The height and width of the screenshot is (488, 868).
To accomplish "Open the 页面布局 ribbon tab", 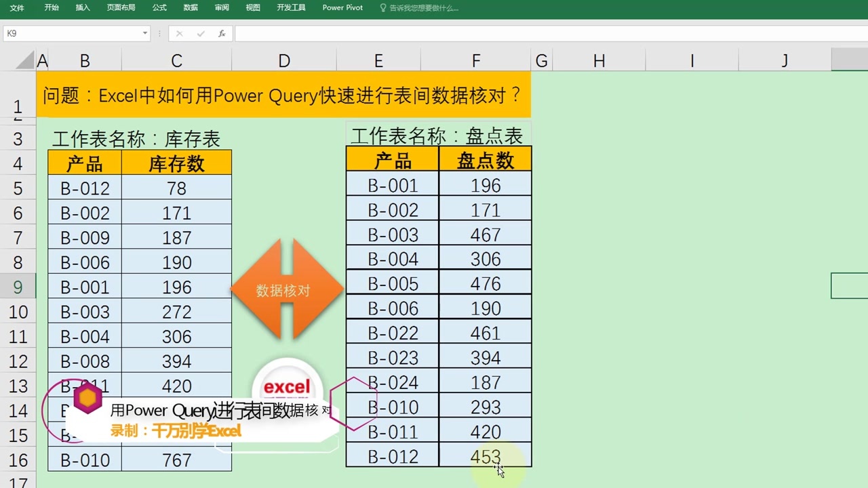I will coord(121,7).
